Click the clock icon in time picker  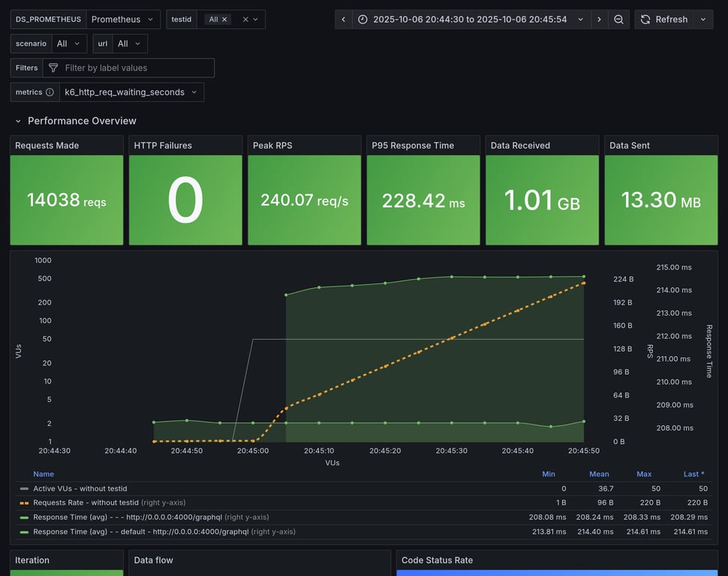point(363,19)
